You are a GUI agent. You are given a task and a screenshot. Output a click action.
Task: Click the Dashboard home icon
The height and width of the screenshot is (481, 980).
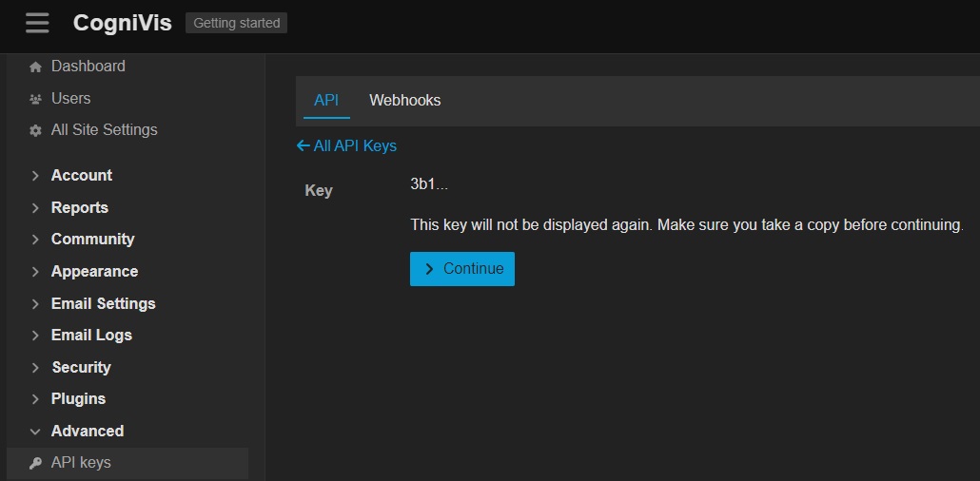(36, 67)
